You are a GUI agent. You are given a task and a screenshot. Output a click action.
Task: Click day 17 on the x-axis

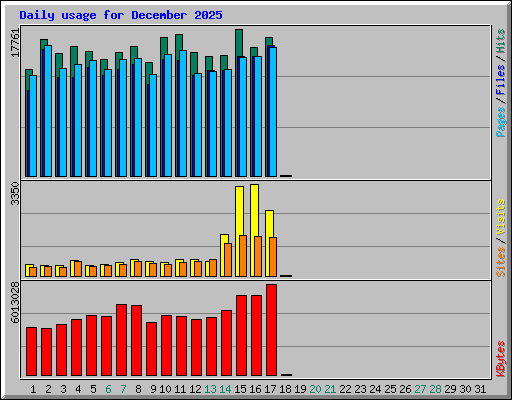point(270,389)
